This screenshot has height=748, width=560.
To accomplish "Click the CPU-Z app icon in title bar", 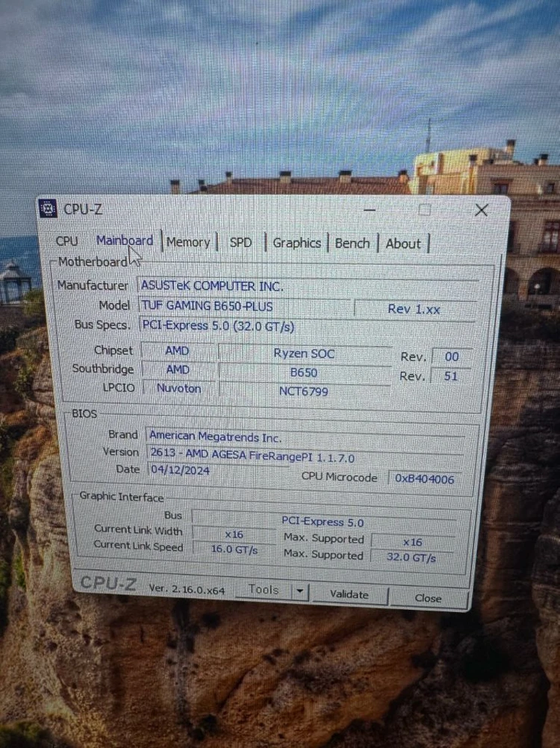I will coord(48,208).
